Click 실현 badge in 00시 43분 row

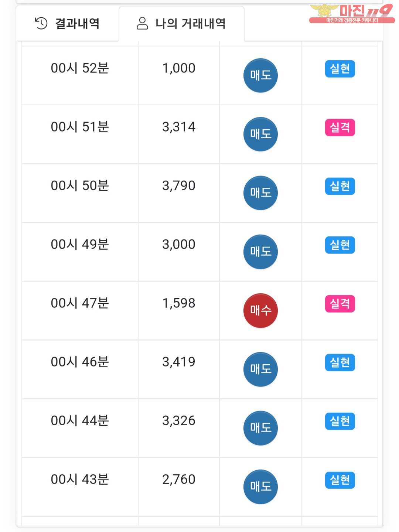340,480
